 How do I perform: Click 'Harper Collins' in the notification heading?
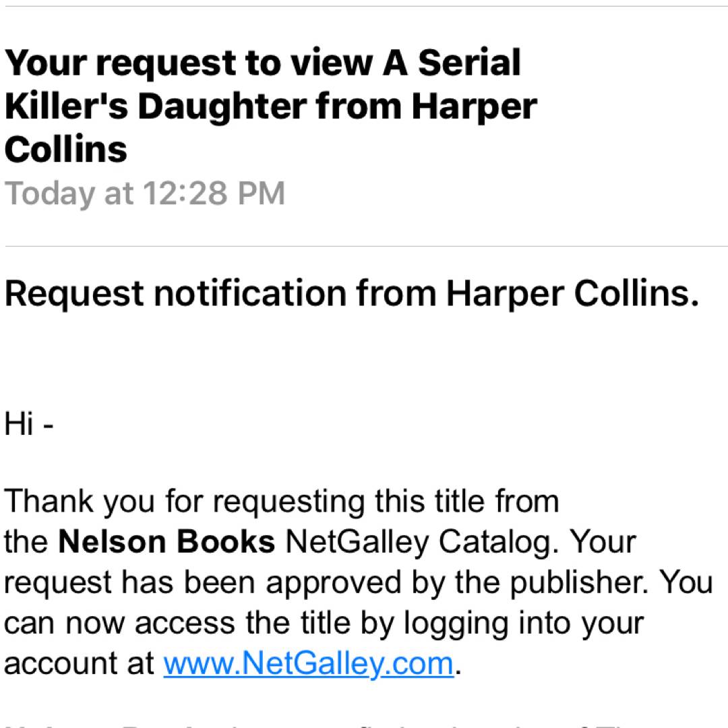tap(572, 293)
